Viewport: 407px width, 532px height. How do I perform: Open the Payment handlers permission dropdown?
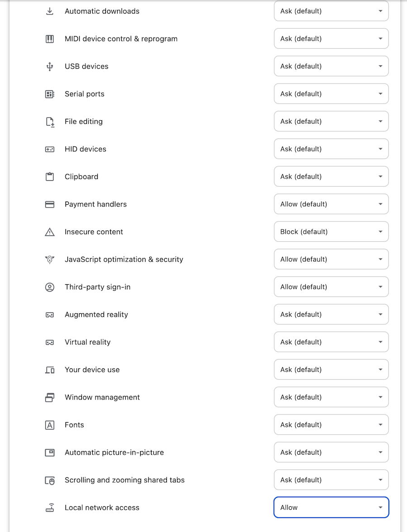coord(331,204)
